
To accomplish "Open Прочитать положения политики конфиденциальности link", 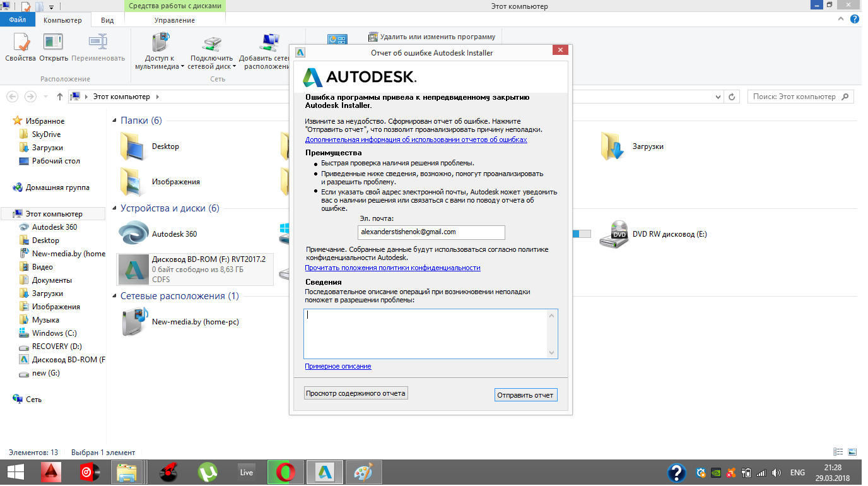I will click(x=392, y=268).
